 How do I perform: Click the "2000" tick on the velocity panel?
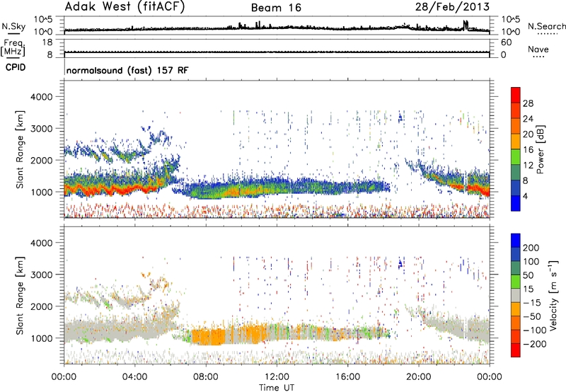point(41,306)
